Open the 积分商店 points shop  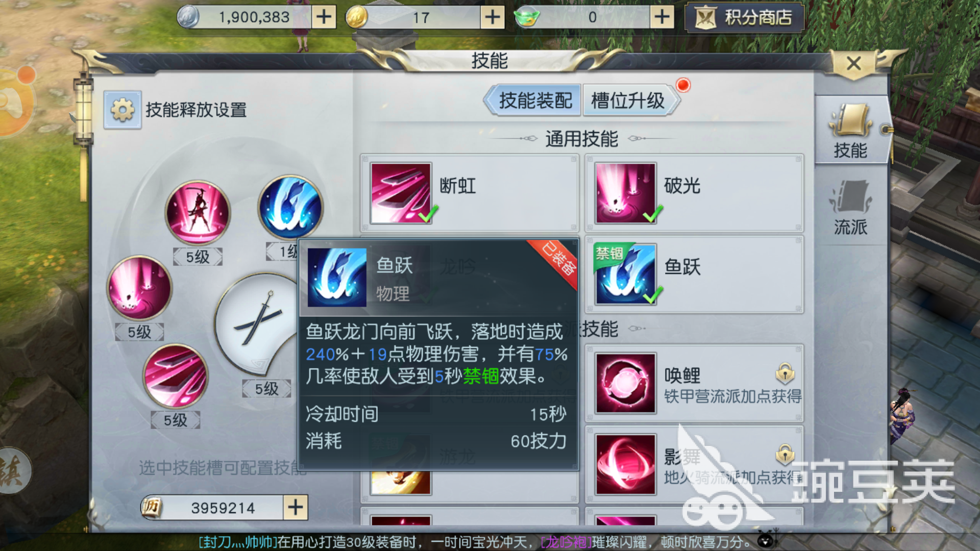tap(745, 18)
